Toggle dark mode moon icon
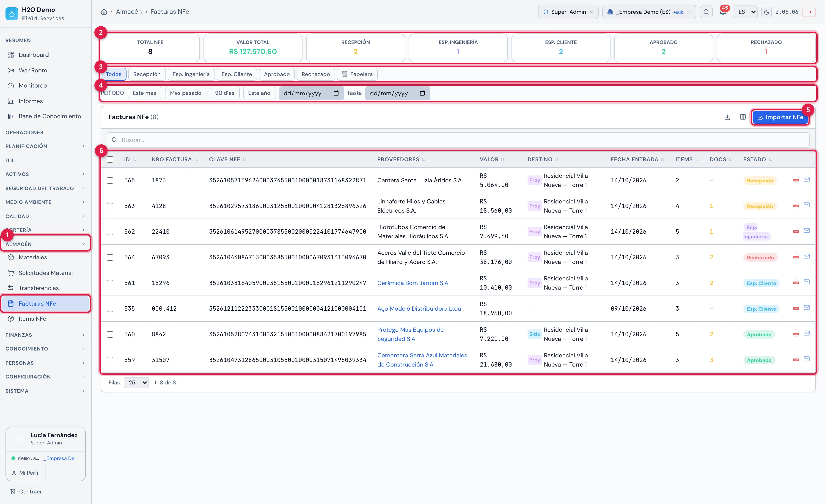825x504 pixels. coord(766,12)
